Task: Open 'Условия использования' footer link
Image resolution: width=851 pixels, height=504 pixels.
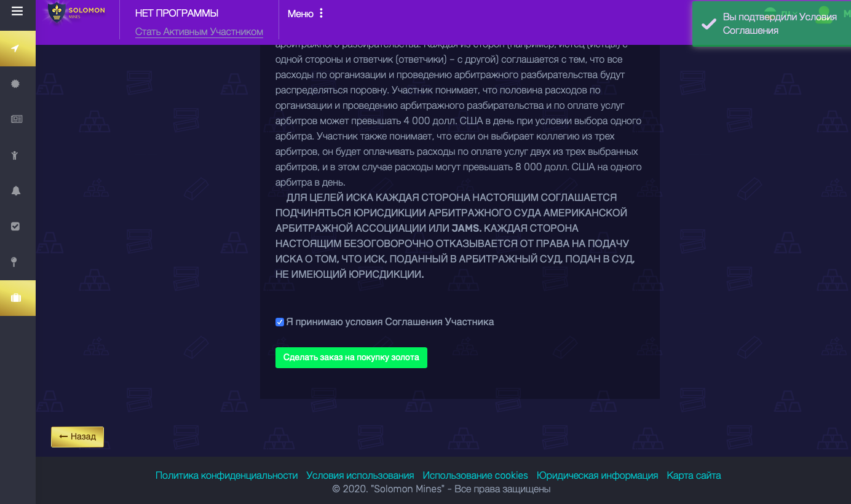Action: tap(360, 475)
